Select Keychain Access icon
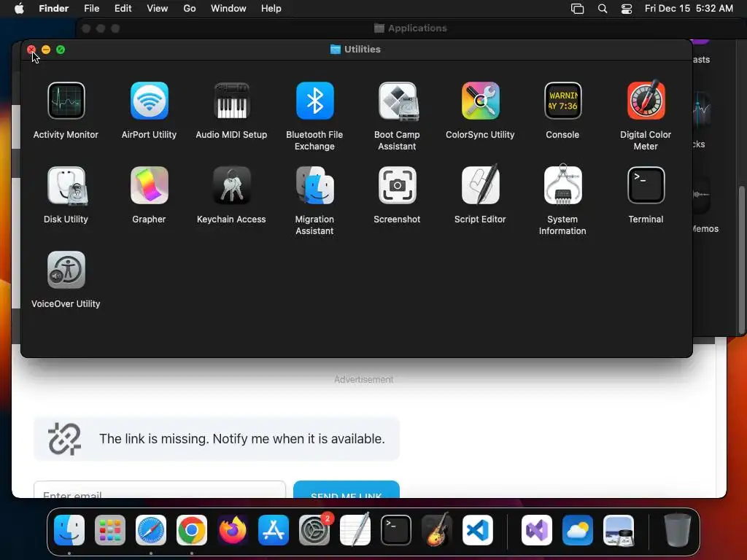Screen dimensions: 747x560 click(231, 185)
